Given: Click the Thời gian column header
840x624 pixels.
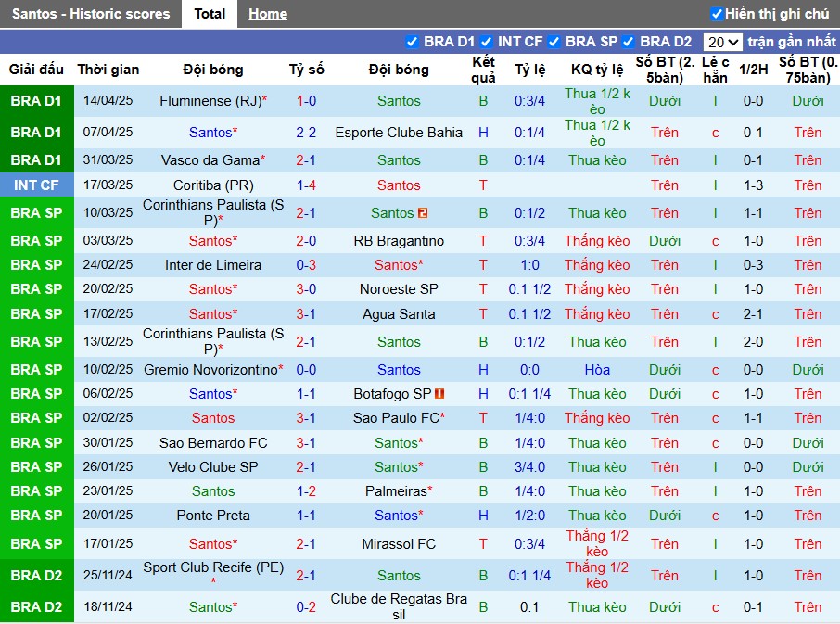Looking at the screenshot, I should tap(108, 70).
